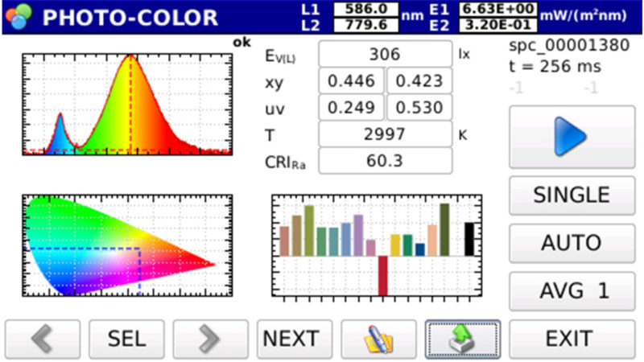644x362 pixels.
Task: Open the spectrum graph plot
Action: tap(127, 105)
